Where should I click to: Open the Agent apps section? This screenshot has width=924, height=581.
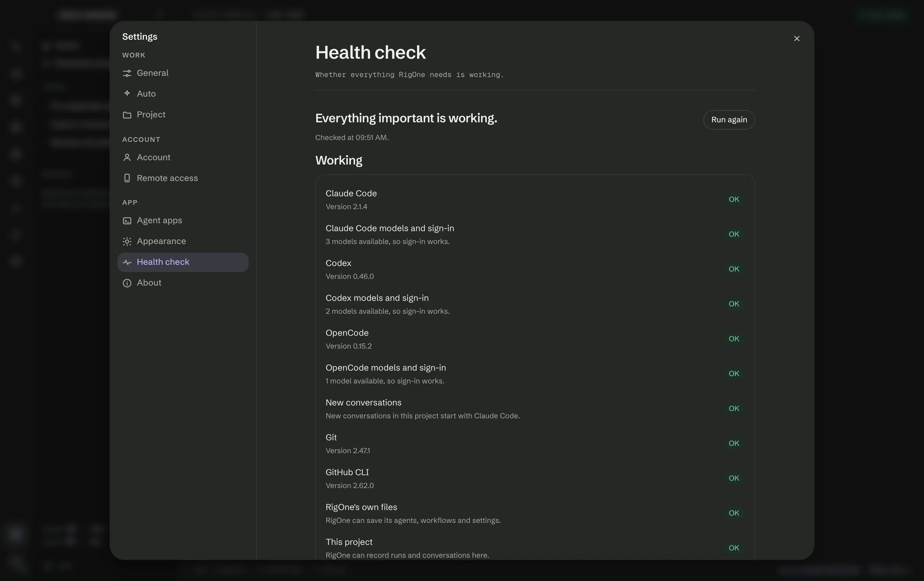[183, 220]
